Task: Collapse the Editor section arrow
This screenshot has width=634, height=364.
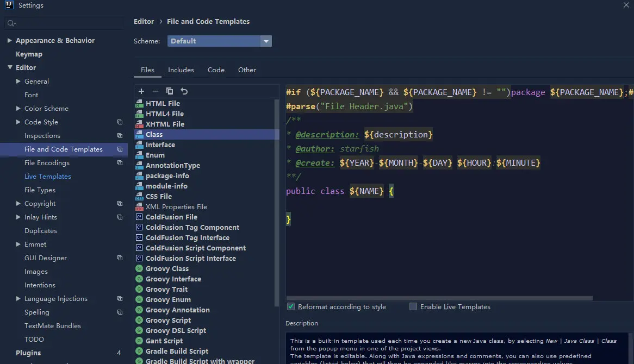Action: click(10, 67)
